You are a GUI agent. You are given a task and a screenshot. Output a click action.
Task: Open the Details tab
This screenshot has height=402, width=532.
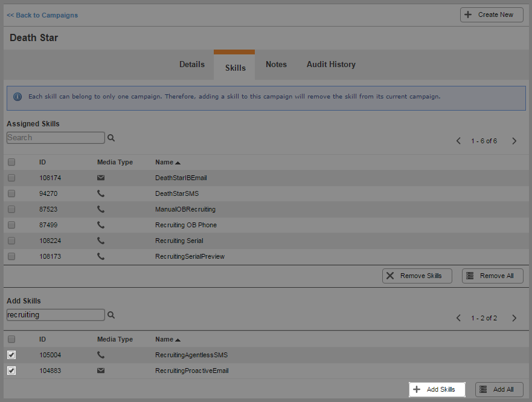[192, 65]
